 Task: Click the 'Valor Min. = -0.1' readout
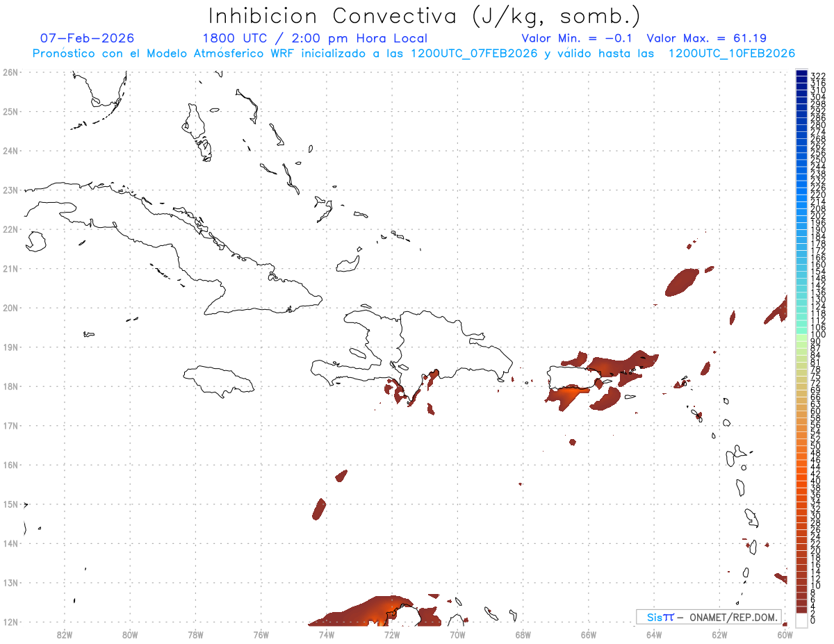[578, 38]
